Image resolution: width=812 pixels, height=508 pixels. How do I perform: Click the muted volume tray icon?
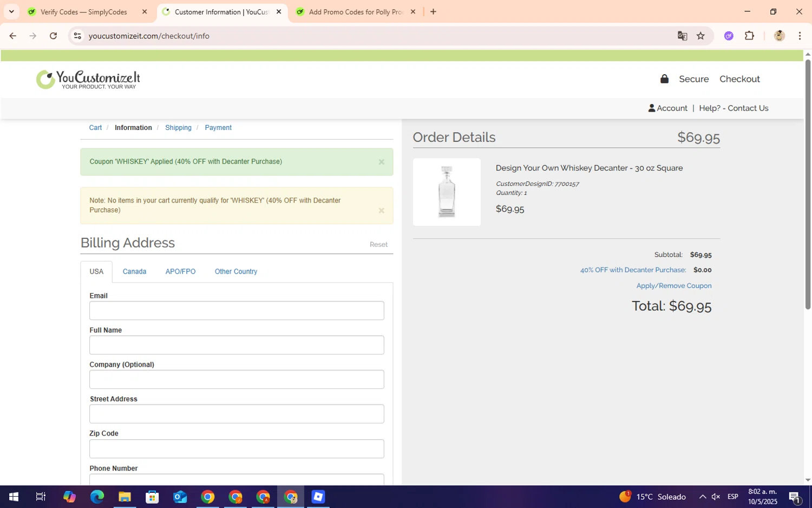[716, 497]
